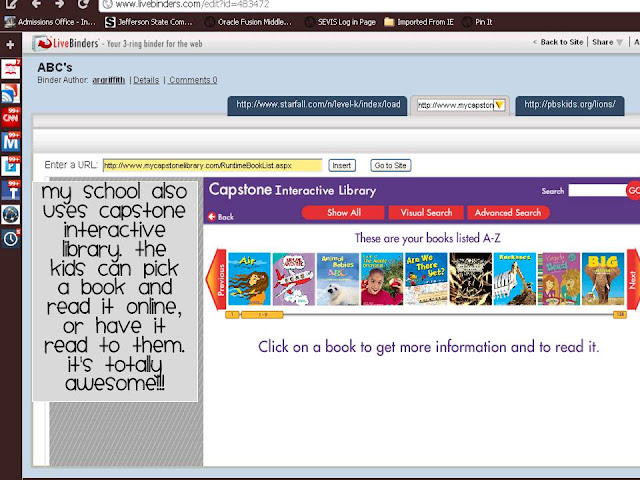This screenshot has width=640, height=480.
Task: Click the first-page marker on carousel slider
Action: click(232, 315)
